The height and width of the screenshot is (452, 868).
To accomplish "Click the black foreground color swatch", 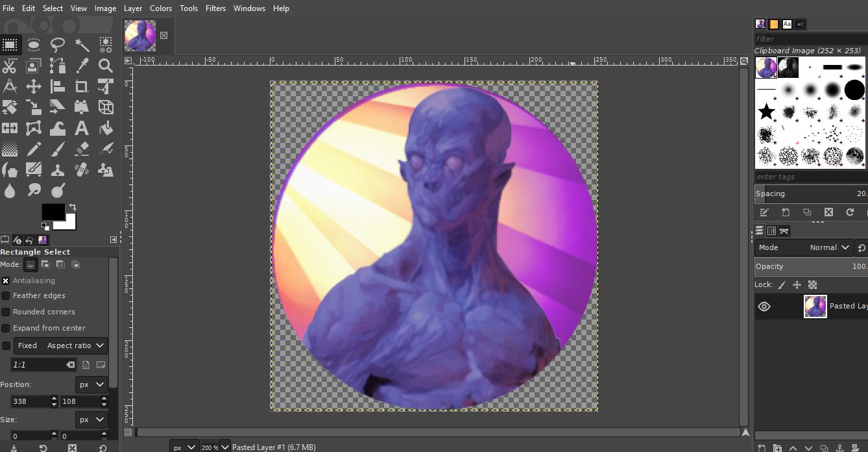I will click(52, 212).
